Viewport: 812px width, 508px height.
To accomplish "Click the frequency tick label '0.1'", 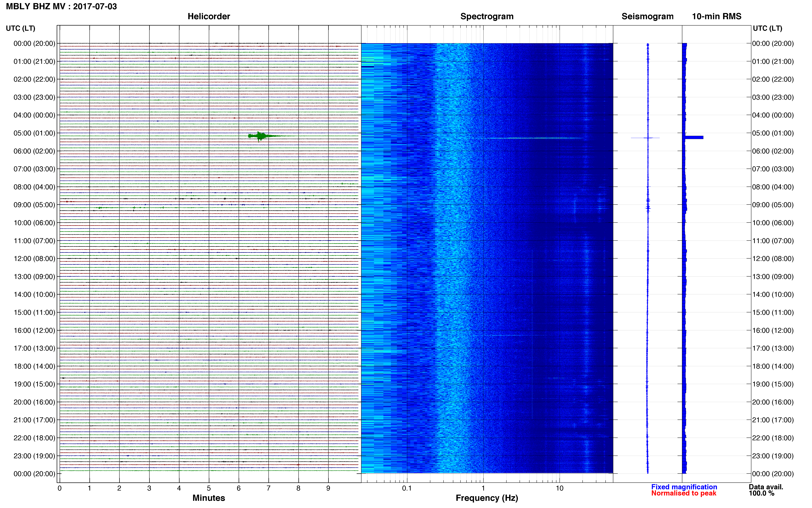I will (x=407, y=488).
